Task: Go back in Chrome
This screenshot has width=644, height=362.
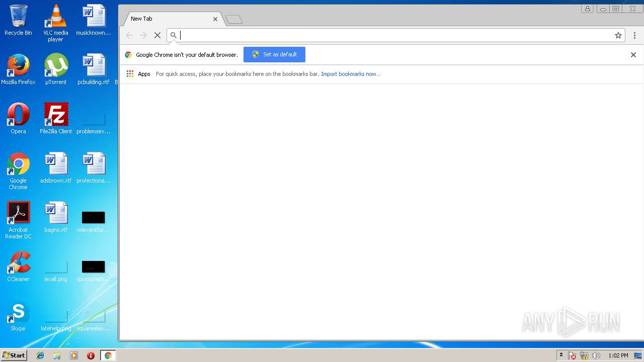Action: (x=129, y=35)
